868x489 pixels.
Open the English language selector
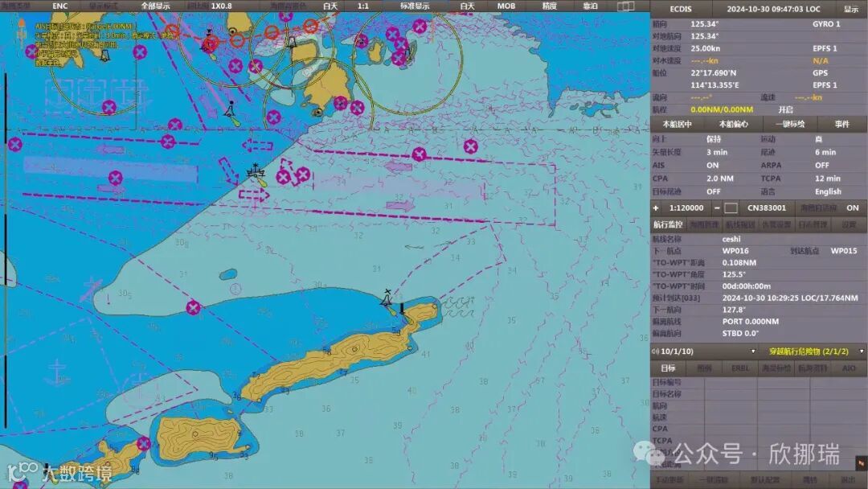click(828, 191)
